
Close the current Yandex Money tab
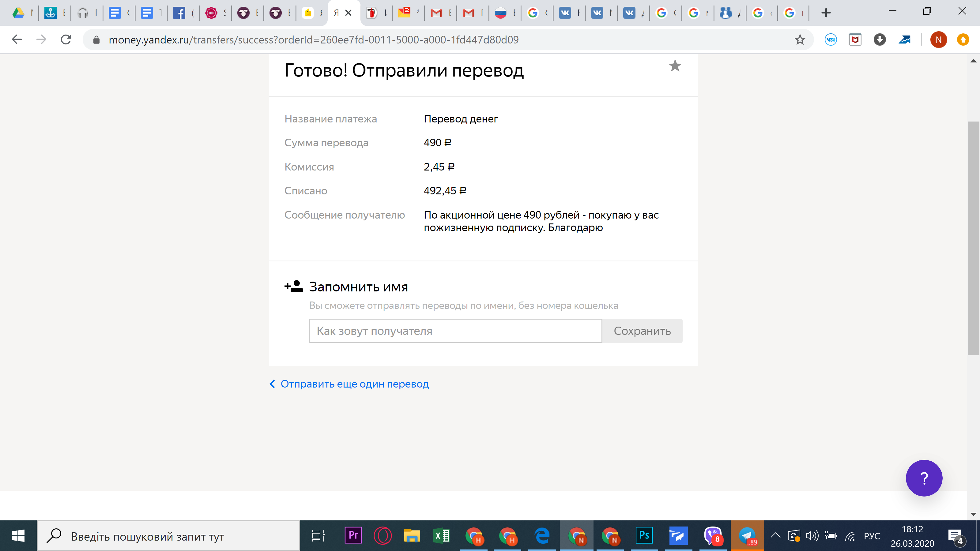[x=348, y=13]
